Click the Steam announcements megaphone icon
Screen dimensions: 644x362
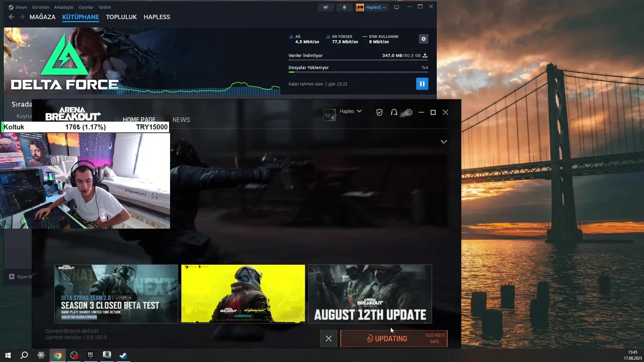326,7
